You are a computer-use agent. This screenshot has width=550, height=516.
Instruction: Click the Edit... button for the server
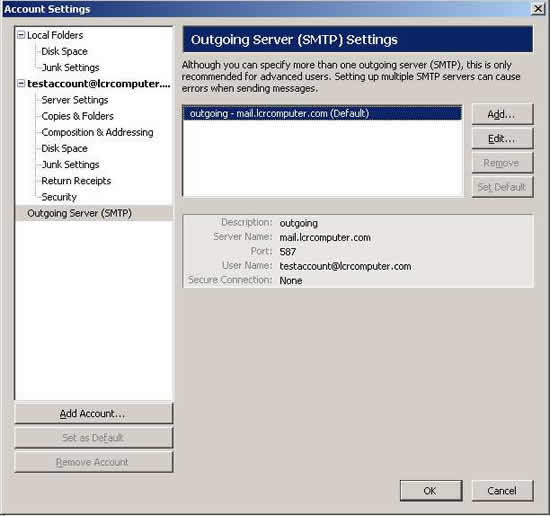[502, 139]
